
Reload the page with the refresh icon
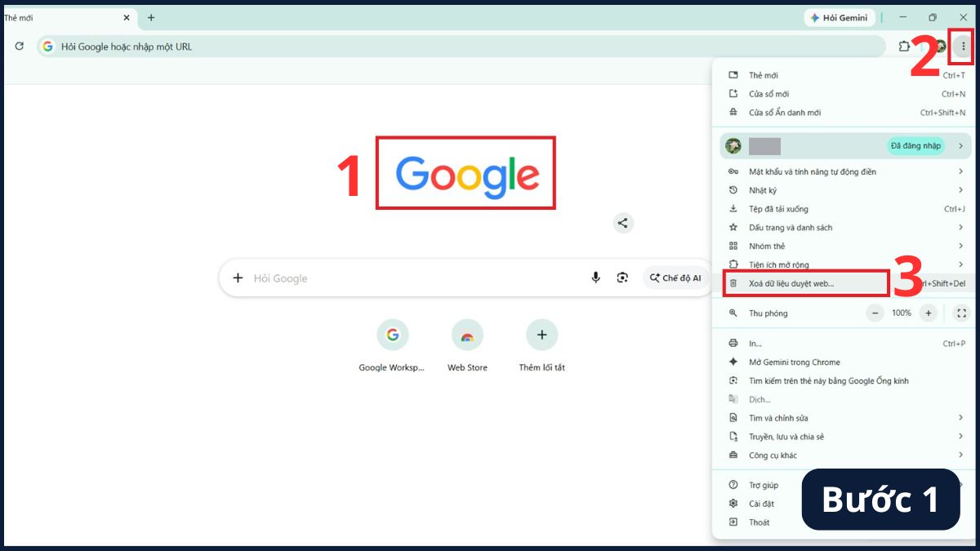click(x=20, y=47)
